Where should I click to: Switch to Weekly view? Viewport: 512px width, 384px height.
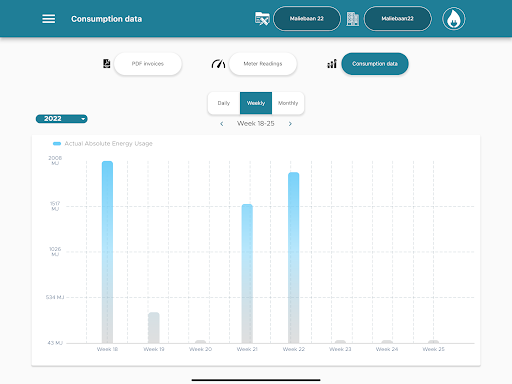[256, 103]
